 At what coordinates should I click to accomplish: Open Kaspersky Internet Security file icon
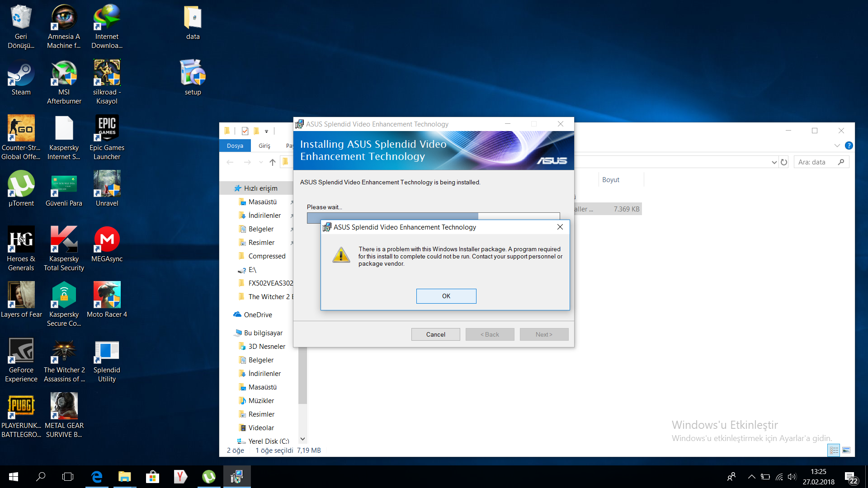coord(64,138)
